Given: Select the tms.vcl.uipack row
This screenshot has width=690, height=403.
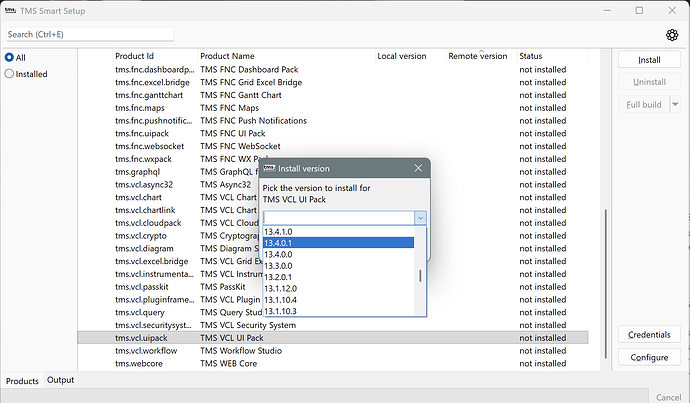Looking at the screenshot, I should coord(333,337).
